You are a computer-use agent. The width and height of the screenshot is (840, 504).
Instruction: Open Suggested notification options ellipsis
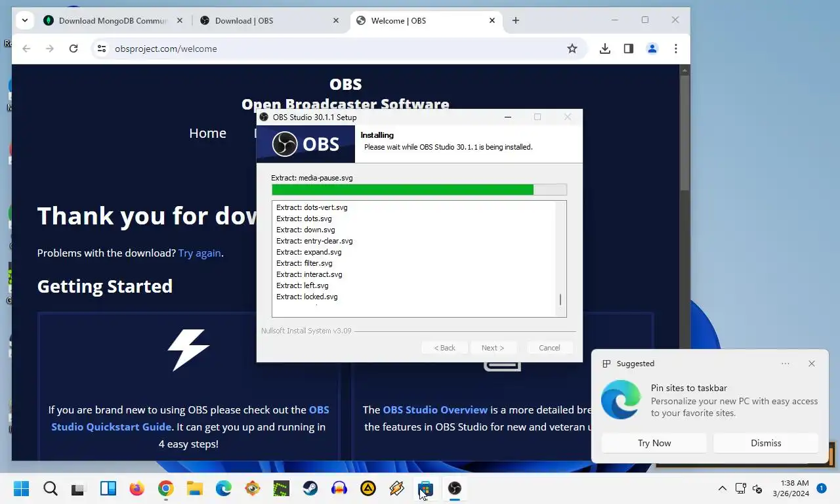pos(786,364)
